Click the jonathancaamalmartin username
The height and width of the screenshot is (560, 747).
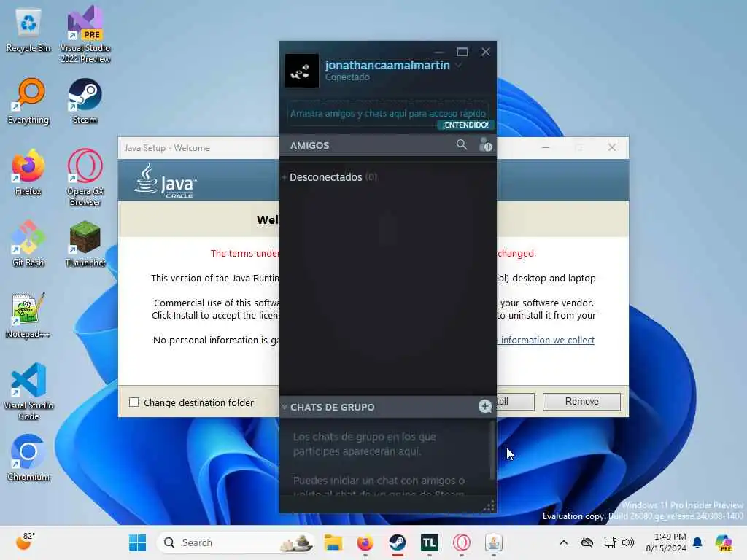(x=387, y=65)
